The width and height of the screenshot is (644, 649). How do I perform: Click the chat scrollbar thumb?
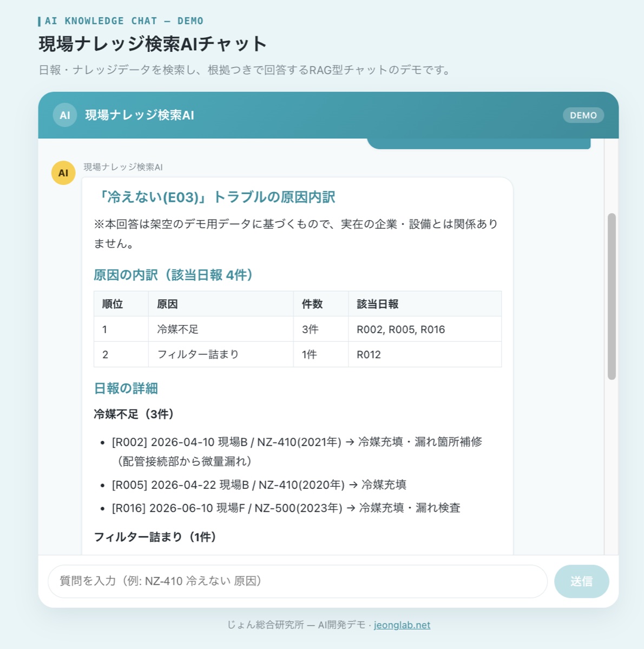pyautogui.click(x=612, y=296)
